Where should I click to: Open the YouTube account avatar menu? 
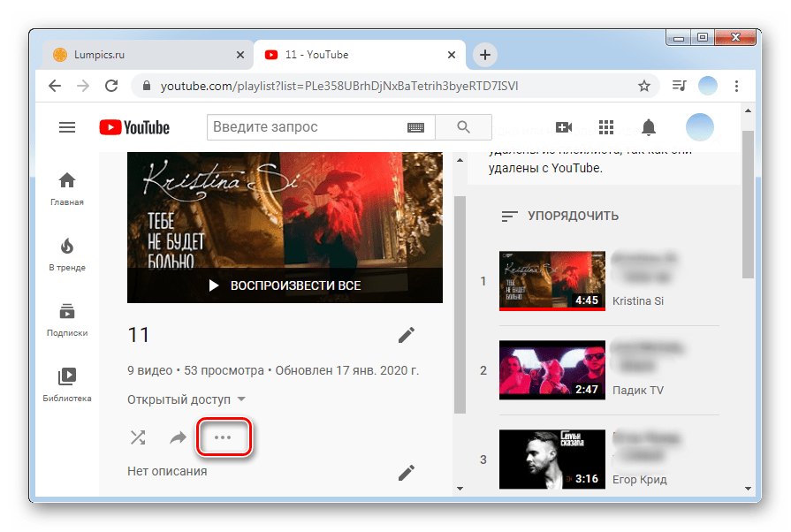(x=699, y=127)
